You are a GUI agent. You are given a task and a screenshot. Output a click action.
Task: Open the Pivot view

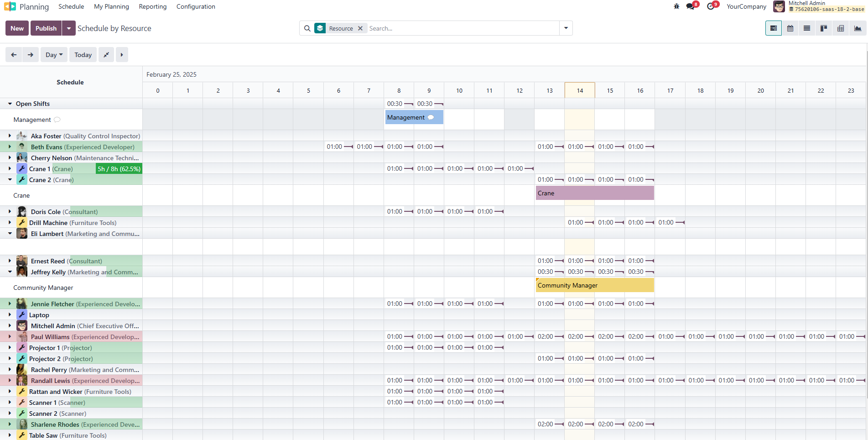coord(841,28)
